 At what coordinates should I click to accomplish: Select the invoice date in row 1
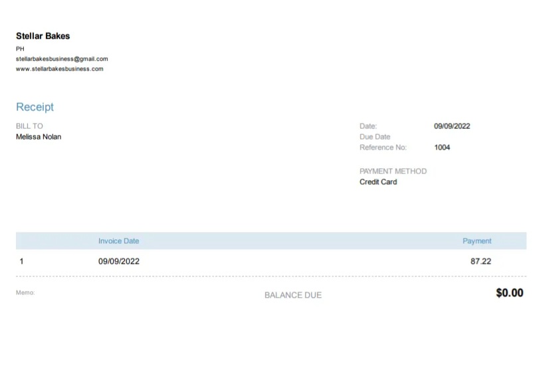point(118,262)
